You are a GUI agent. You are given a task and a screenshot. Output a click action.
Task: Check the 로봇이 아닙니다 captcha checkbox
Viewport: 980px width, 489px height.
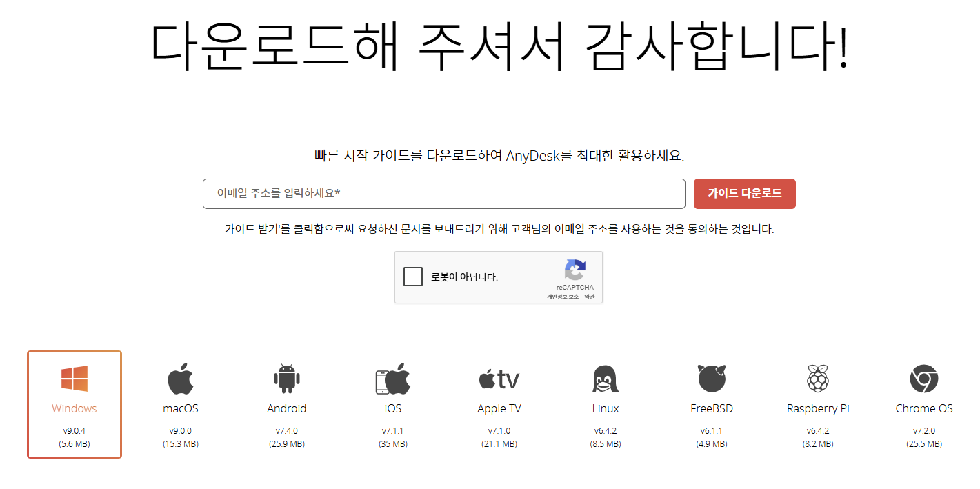413,277
